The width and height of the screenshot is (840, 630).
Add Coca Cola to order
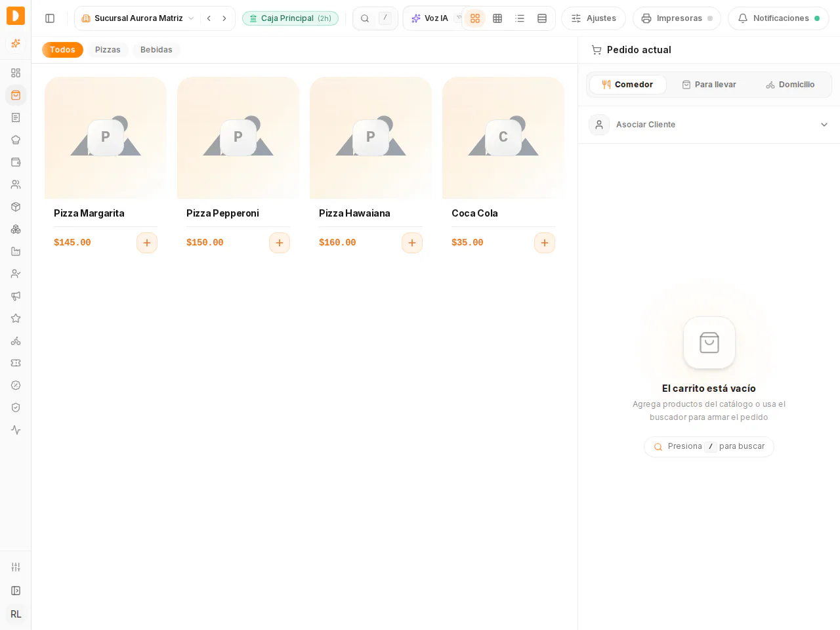point(545,243)
